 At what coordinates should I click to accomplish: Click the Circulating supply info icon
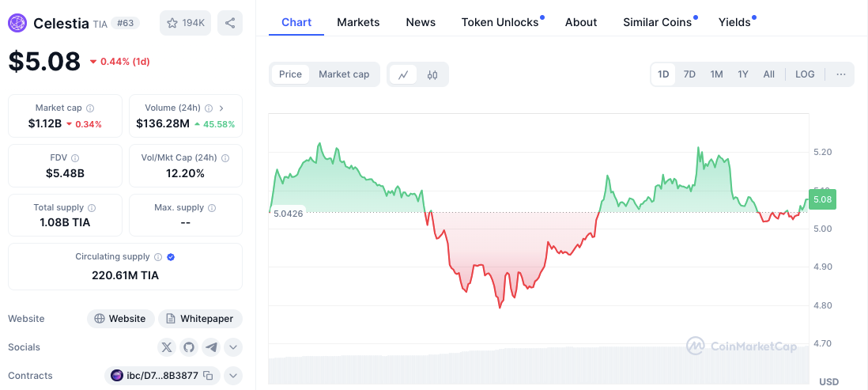coord(158,257)
